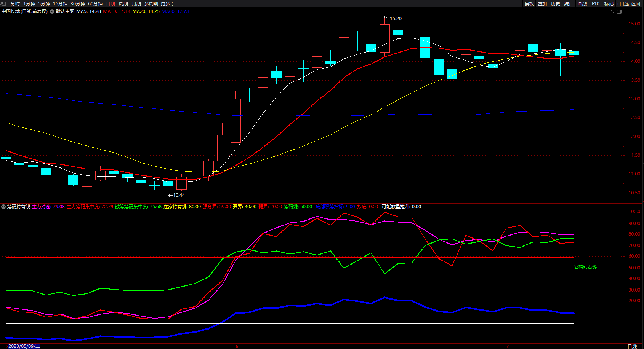Screen dimensions: 644x349
Task: Expand the 默认主图 indicator dropdown arrow
Action: (x=52, y=11)
